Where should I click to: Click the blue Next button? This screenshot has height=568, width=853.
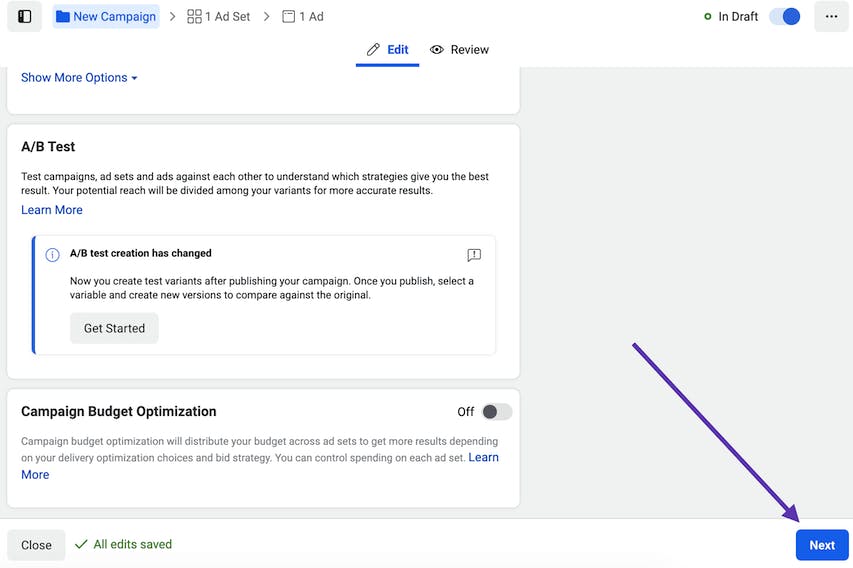[822, 545]
